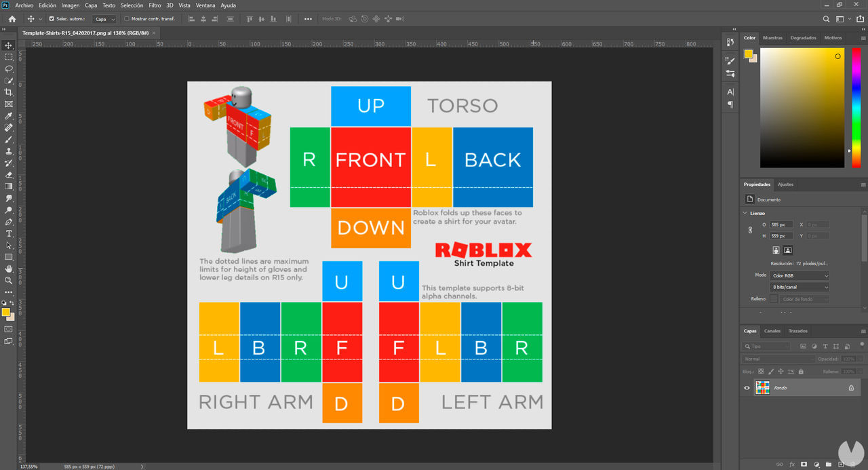Open the Modo Color RGB dropdown

pos(800,275)
